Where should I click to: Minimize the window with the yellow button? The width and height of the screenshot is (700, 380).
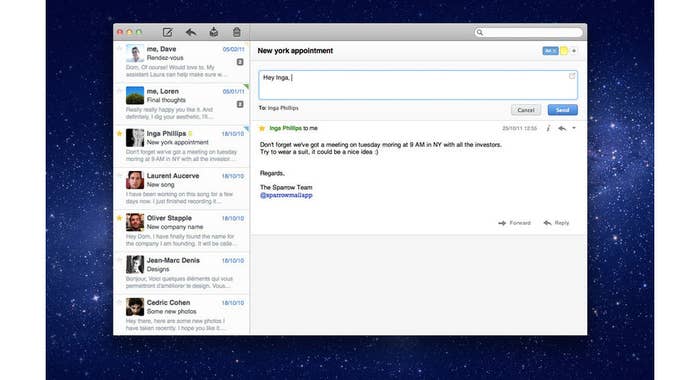tap(129, 32)
